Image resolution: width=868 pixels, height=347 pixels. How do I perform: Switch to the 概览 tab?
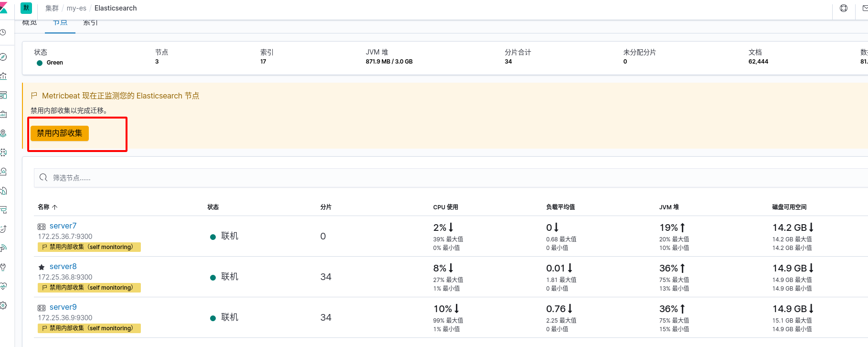point(30,22)
